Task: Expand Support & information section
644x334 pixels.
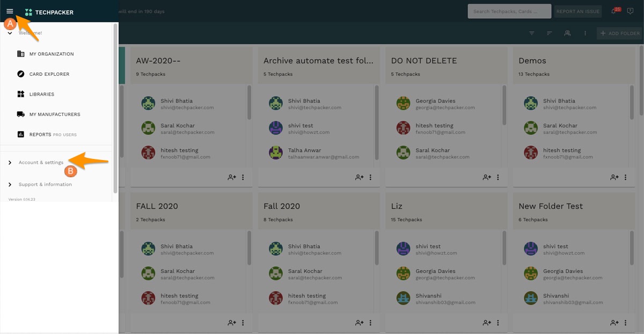Action: coord(45,185)
